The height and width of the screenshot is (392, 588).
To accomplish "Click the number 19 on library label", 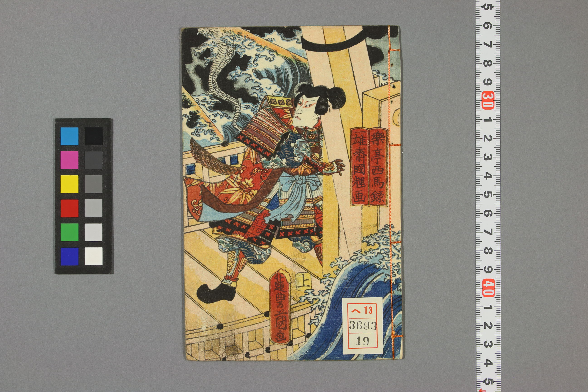I will 362,341.
